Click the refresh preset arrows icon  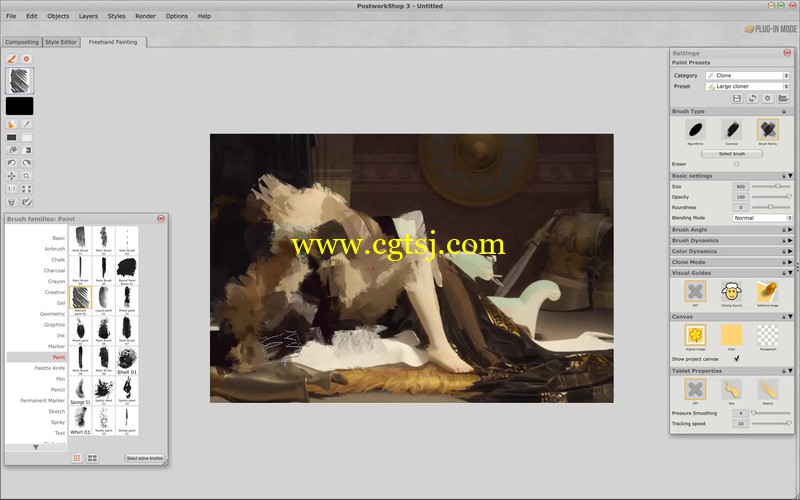pos(752,98)
